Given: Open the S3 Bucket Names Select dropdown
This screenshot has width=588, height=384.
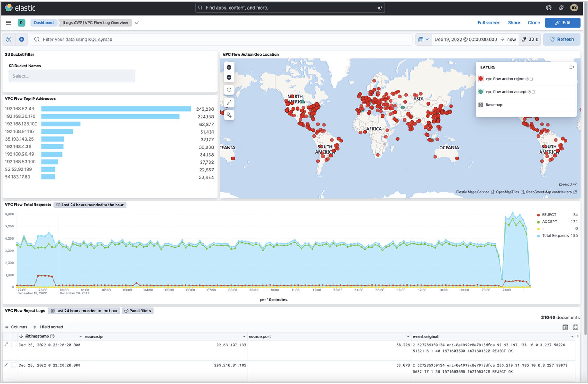Looking at the screenshot, I should 72,76.
